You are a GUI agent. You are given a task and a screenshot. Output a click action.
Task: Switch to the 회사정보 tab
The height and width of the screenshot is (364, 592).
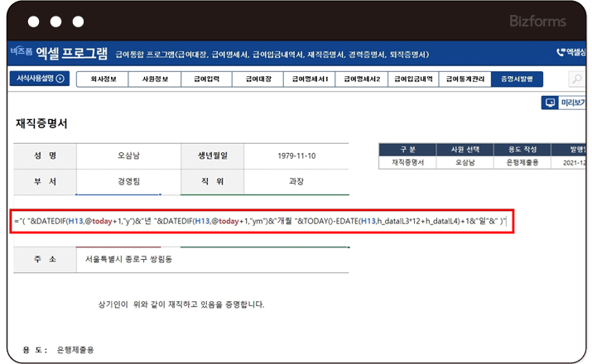[103, 79]
